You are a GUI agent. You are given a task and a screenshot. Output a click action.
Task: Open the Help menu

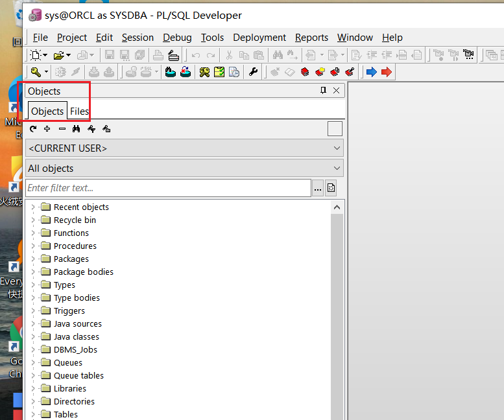click(392, 38)
